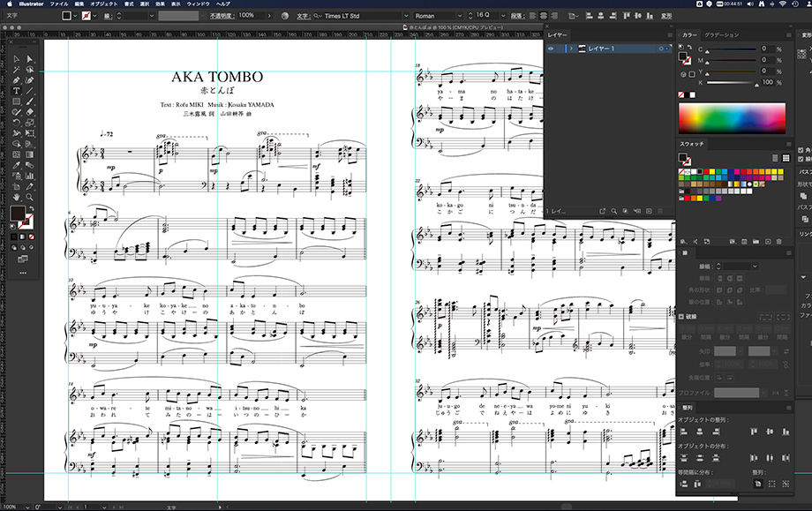Click the new color group folder icon
Screen dimensions: 812x511
pyautogui.click(x=756, y=241)
